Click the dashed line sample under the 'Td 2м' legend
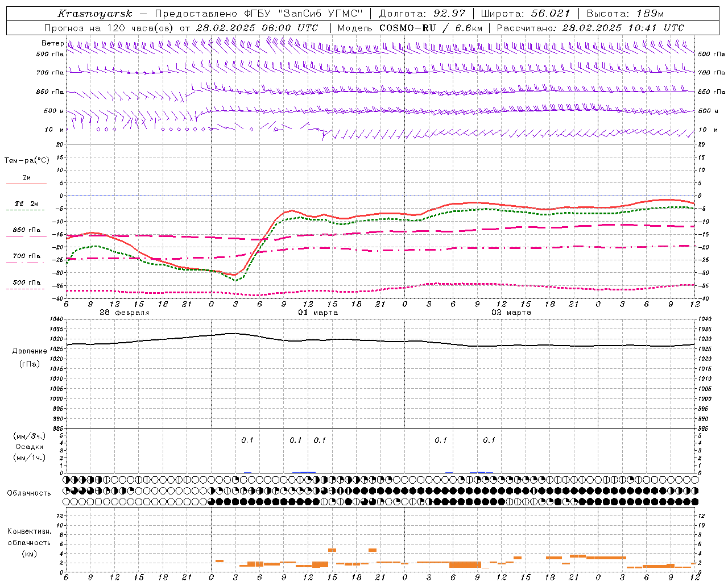The width and height of the screenshot is (728, 582). pos(26,210)
